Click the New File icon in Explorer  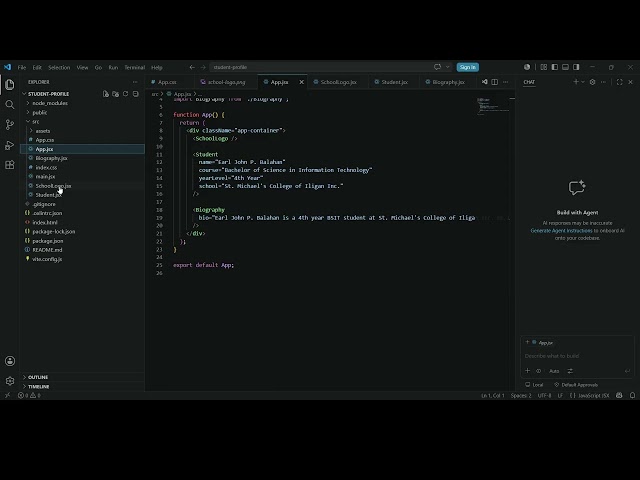pyautogui.click(x=106, y=94)
